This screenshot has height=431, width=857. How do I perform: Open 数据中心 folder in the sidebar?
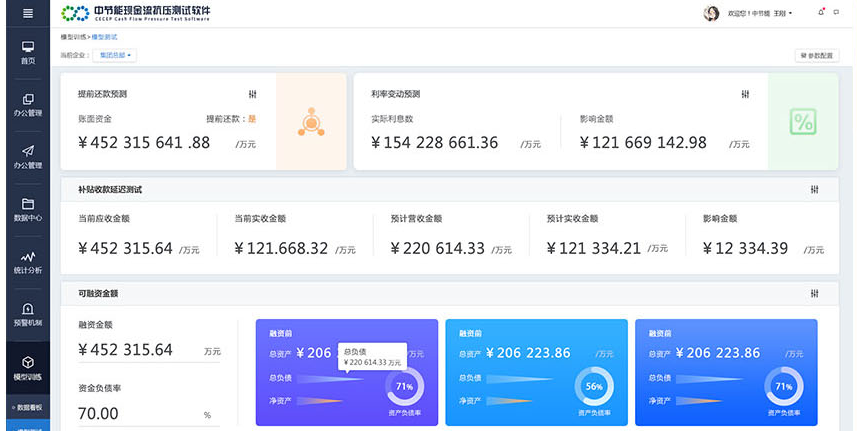tap(27, 208)
